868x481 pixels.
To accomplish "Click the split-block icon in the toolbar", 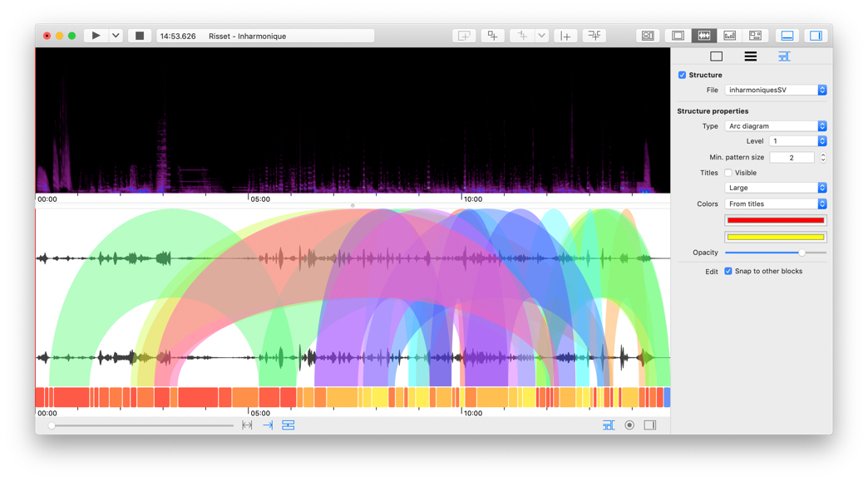I will [594, 36].
